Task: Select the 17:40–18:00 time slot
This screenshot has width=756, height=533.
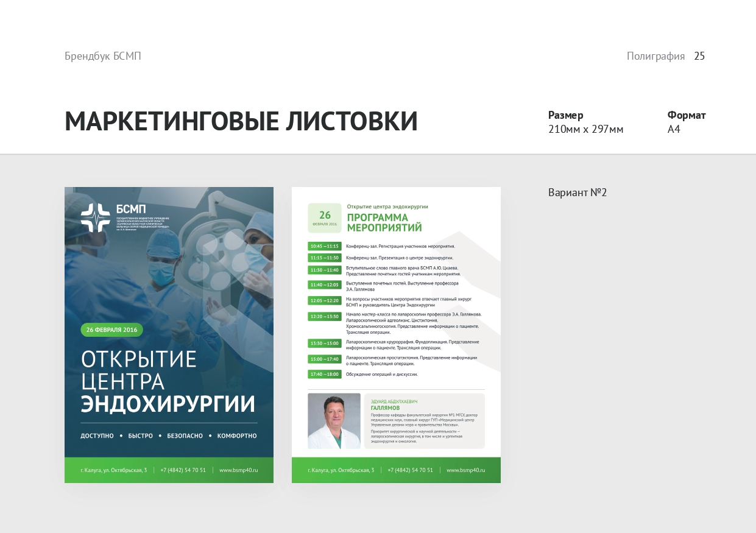Action: tap(324, 374)
